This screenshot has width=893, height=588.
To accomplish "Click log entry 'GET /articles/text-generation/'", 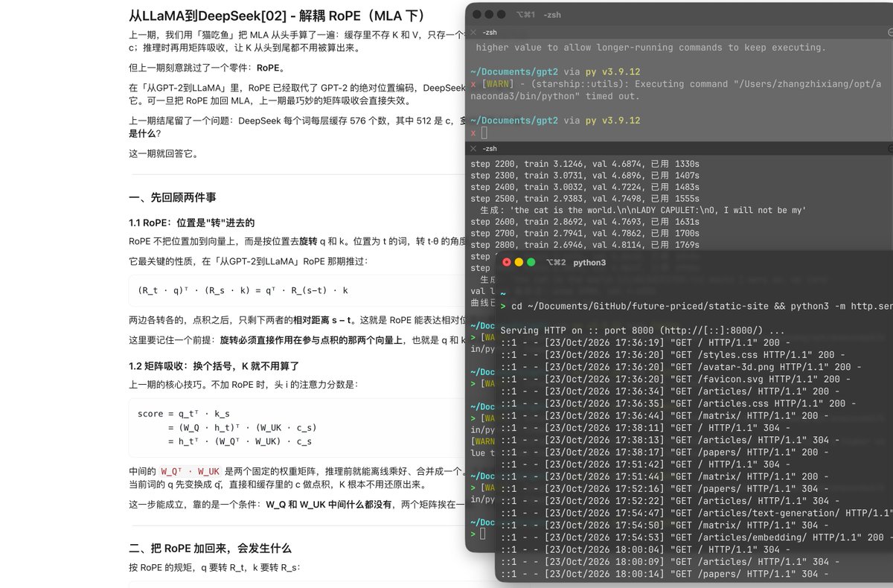I will coord(697,513).
